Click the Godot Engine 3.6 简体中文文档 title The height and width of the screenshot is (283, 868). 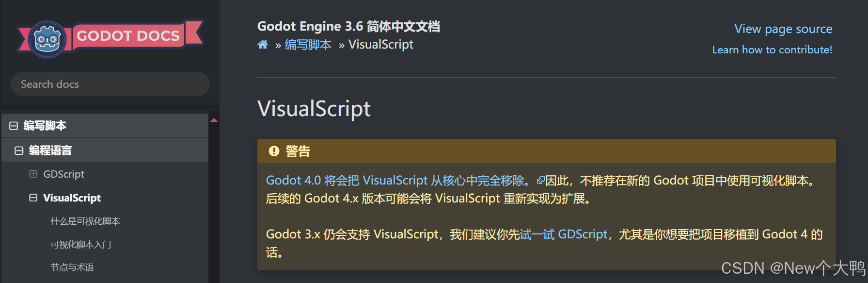348,26
